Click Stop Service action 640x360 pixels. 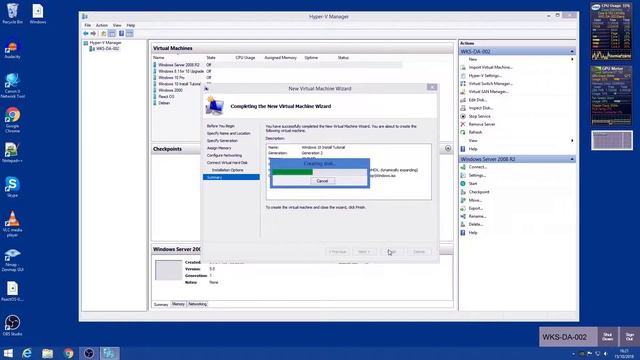479,116
